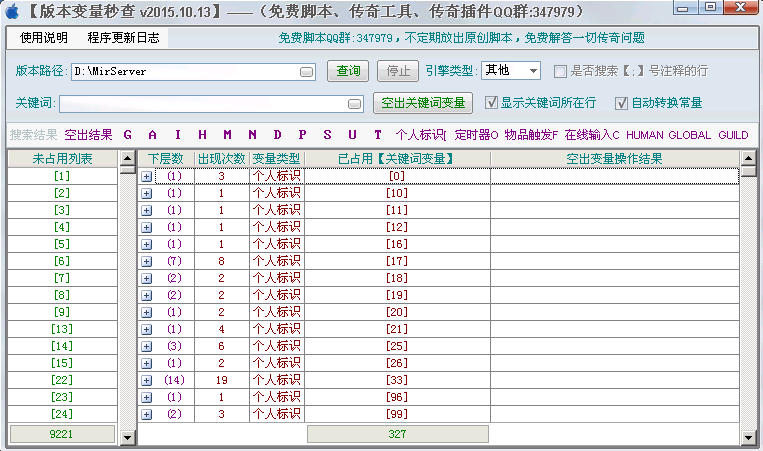Select unoccupied variable [22] in left list

[x=62, y=380]
